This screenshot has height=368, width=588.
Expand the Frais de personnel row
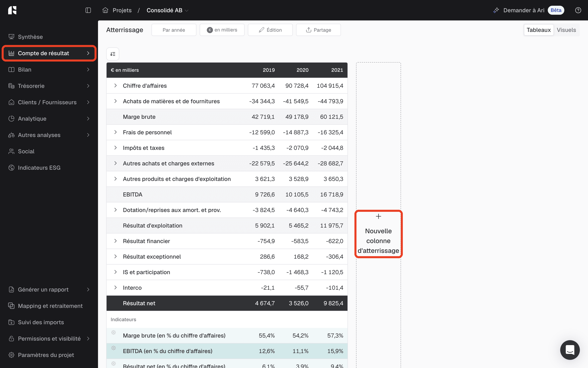point(115,132)
